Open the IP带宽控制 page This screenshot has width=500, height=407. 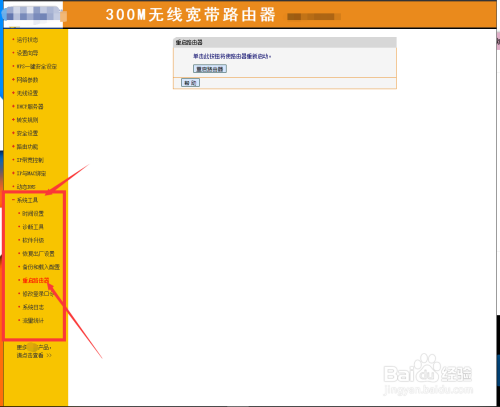30,160
